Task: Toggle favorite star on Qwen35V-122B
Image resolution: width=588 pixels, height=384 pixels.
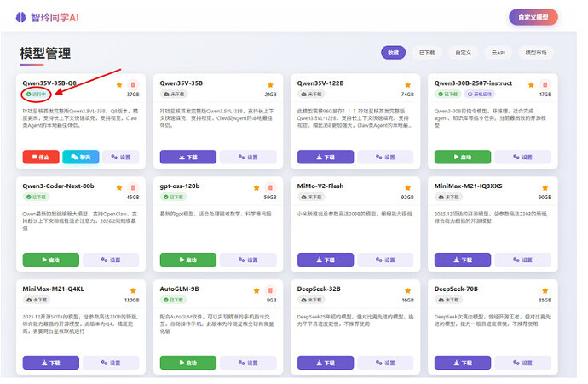Action: 408,85
